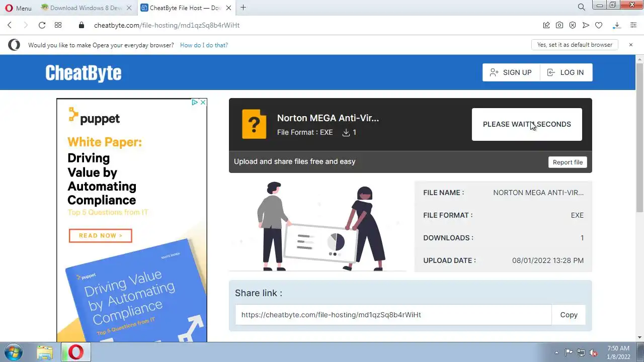Open Windows Explorer from the taskbar
The height and width of the screenshot is (362, 644).
tap(45, 352)
